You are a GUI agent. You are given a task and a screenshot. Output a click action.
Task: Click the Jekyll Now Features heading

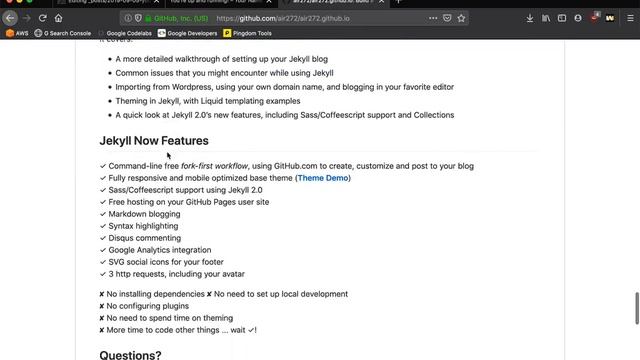[154, 140]
